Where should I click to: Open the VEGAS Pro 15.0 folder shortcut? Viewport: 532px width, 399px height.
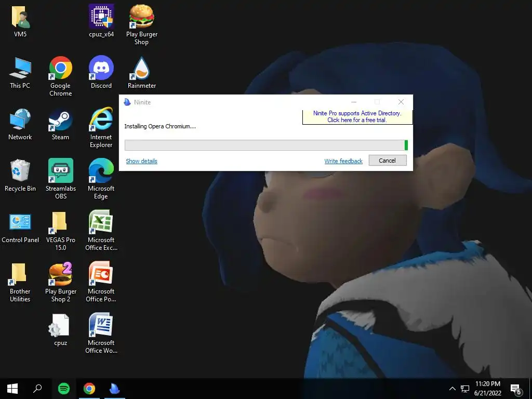coord(60,231)
